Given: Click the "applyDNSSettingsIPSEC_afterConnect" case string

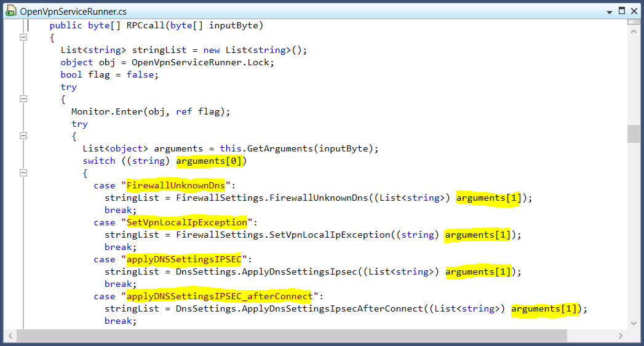Looking at the screenshot, I should pyautogui.click(x=220, y=297).
